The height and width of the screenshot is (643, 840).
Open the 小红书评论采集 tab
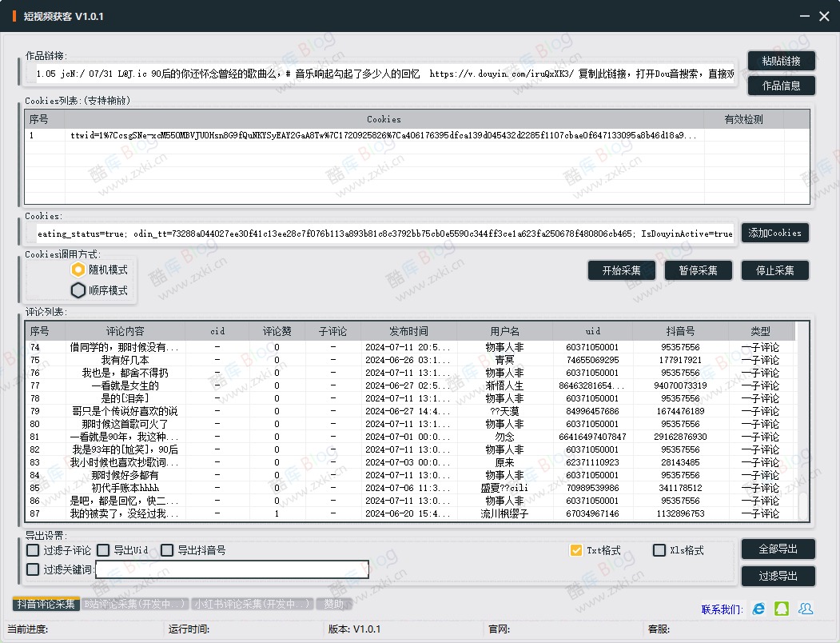252,605
